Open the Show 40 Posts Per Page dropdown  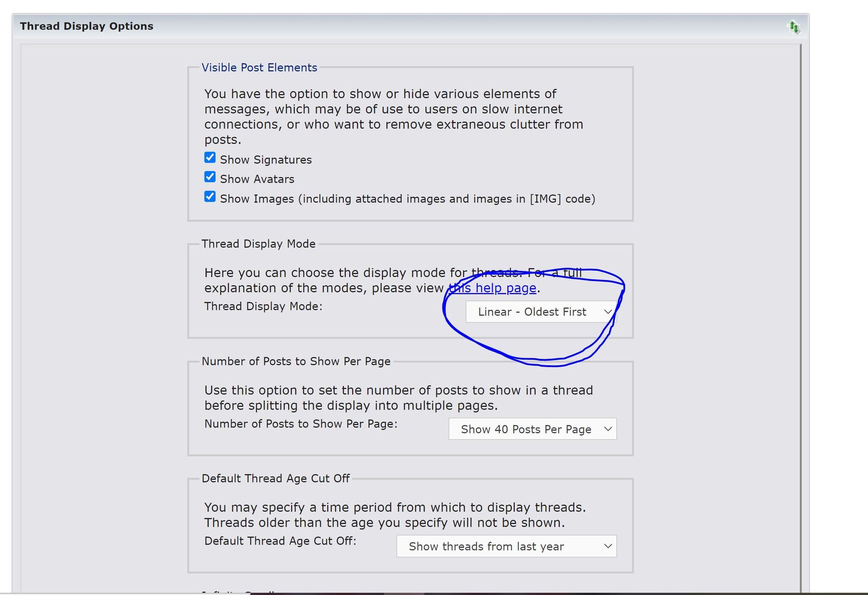(x=532, y=429)
